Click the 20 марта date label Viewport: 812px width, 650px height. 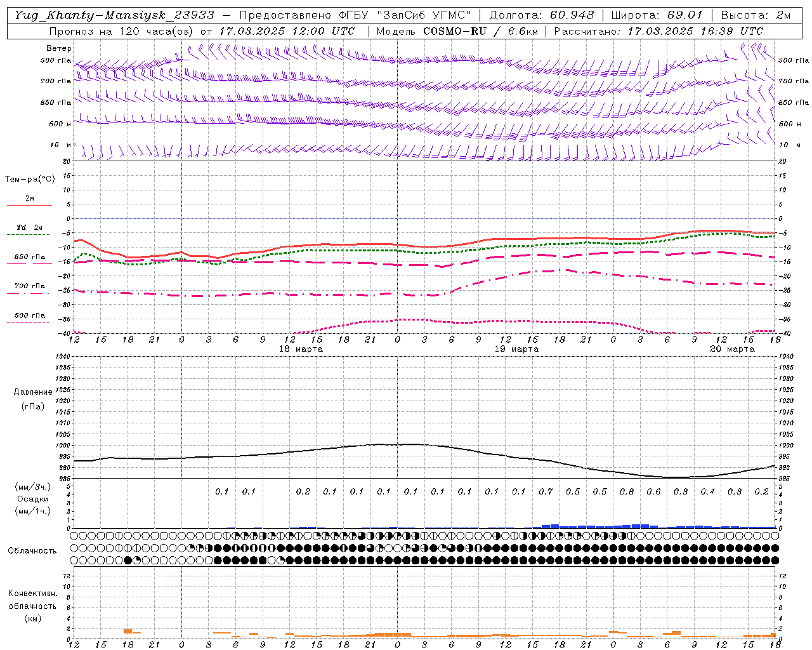732,349
